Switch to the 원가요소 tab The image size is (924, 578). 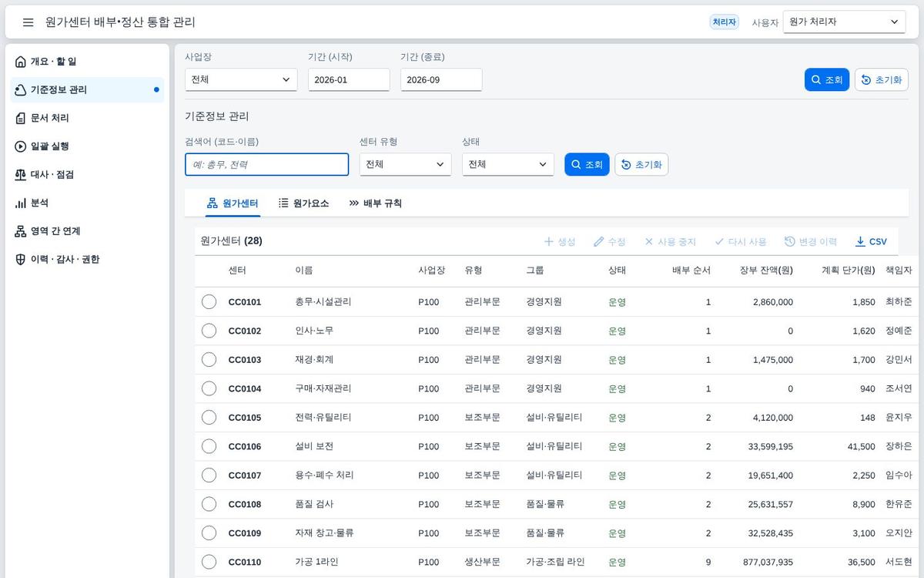303,203
